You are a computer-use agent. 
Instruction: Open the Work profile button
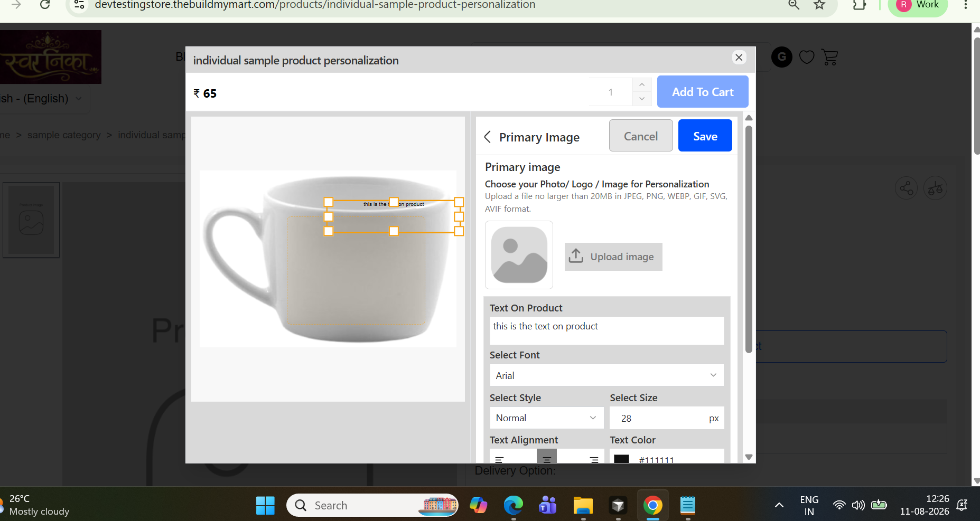pyautogui.click(x=918, y=5)
